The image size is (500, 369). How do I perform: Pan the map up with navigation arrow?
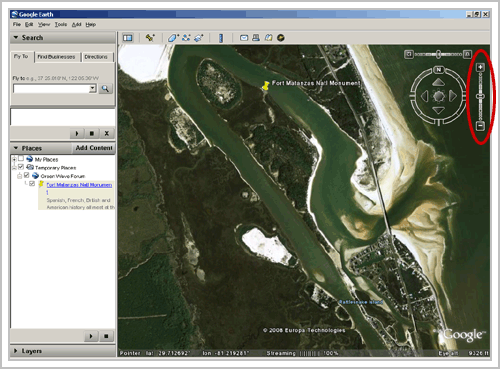438,82
